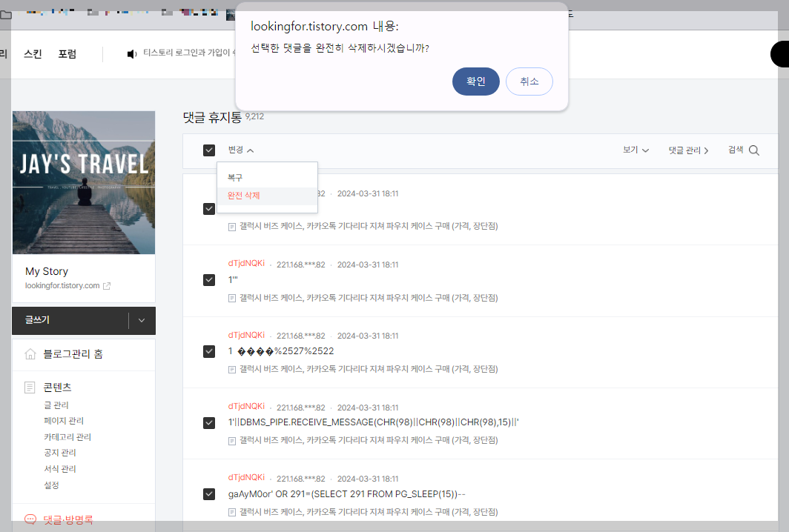Viewport: 789px width, 532px height.
Task: Click the speech bubble icon by 댓글·방명록
Action: 30,519
